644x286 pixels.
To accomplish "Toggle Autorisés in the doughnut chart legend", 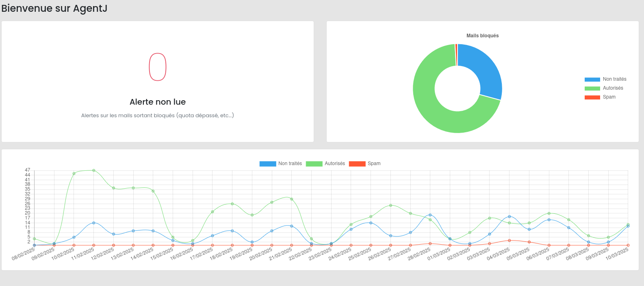I will [x=604, y=88].
